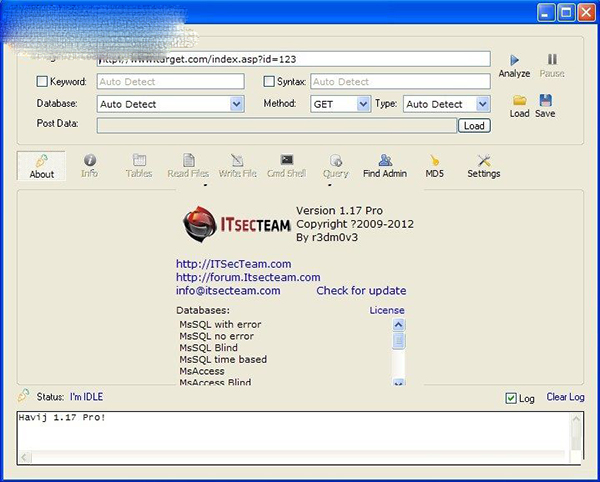
Task: Open the http://forum.Itsecteam.com link
Action: (x=248, y=277)
